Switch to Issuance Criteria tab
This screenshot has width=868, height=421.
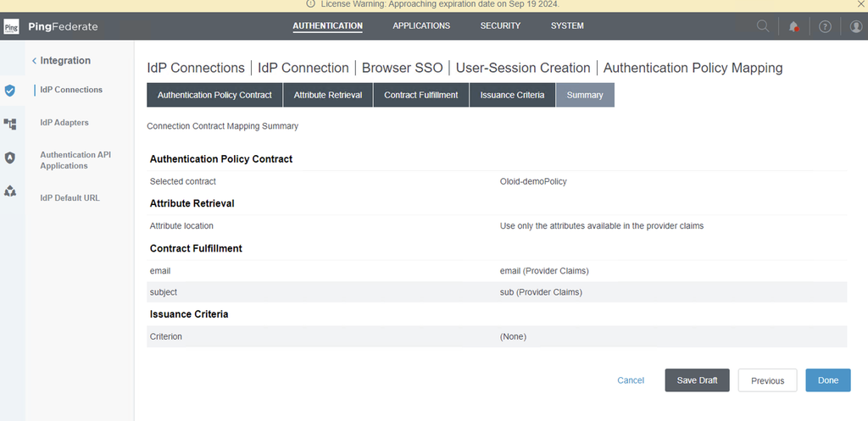tap(512, 95)
